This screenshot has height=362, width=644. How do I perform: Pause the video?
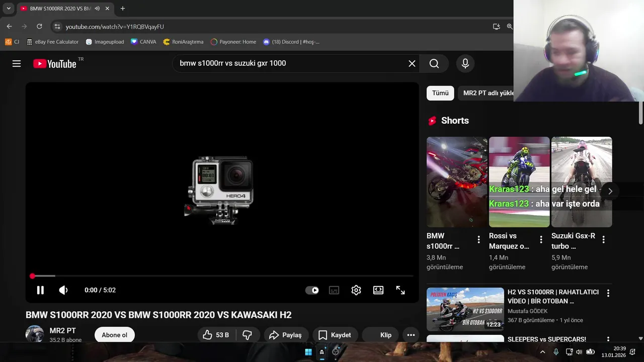tap(40, 290)
